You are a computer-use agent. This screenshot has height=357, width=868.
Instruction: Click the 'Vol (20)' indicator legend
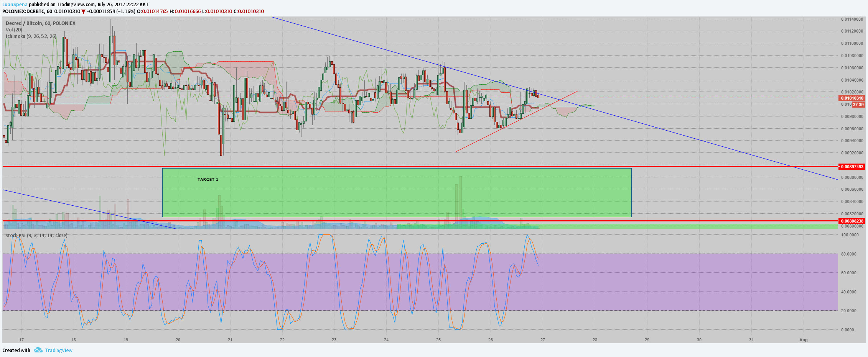coord(14,29)
